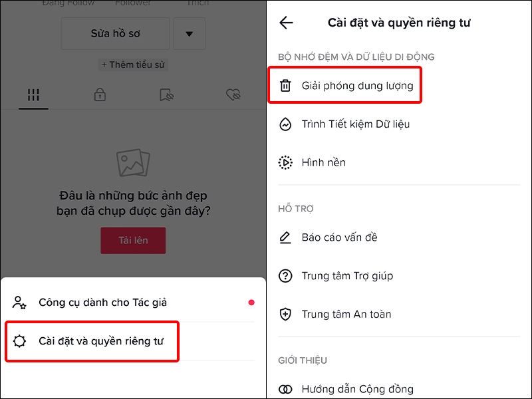Click the shield icon for Trung tâm An toàn

[285, 314]
